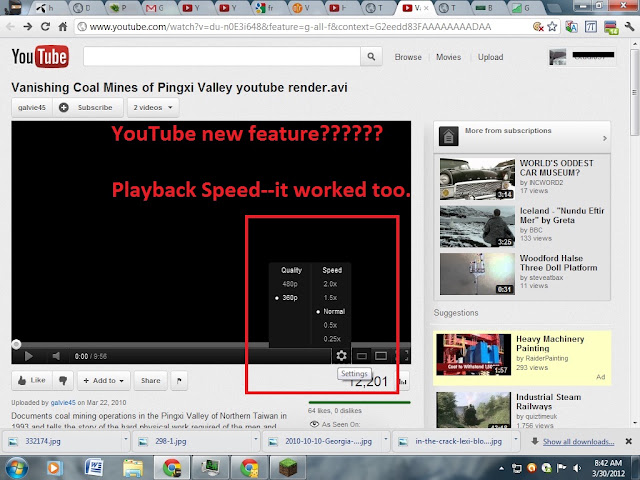Set playback speed to 2.0x

point(330,284)
